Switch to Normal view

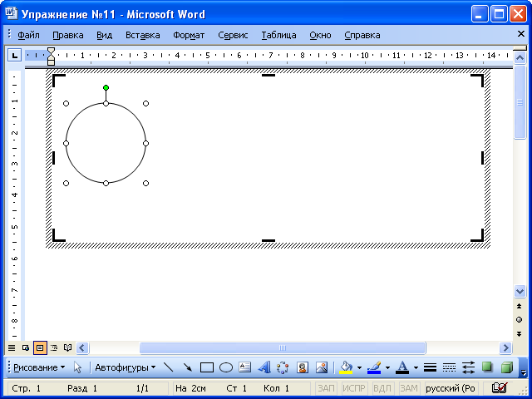[12, 347]
